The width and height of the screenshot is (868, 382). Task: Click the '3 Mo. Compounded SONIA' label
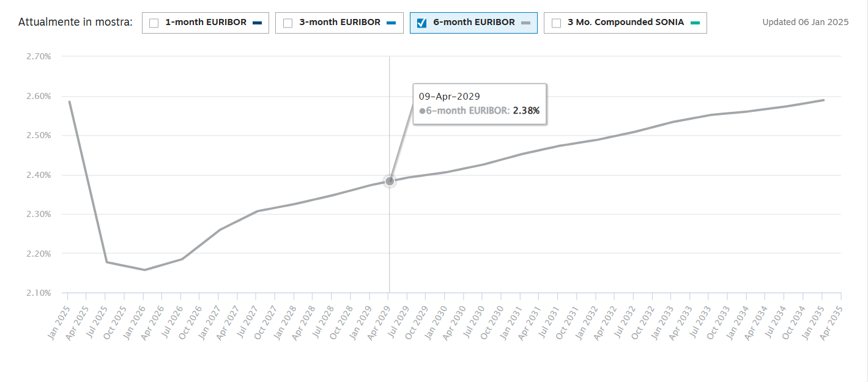click(626, 23)
